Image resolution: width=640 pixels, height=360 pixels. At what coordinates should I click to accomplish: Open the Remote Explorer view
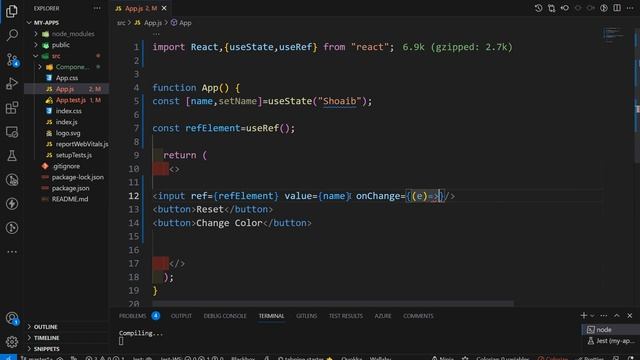pos(12,132)
